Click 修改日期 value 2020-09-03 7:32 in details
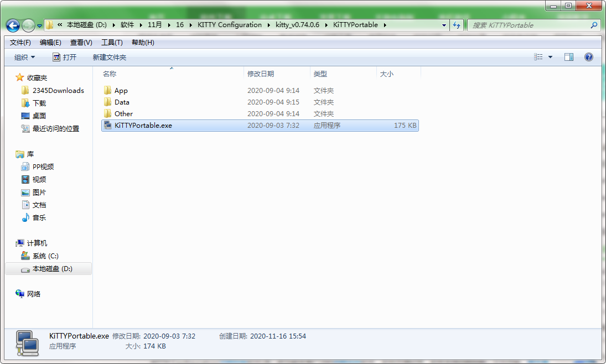 [x=169, y=336]
